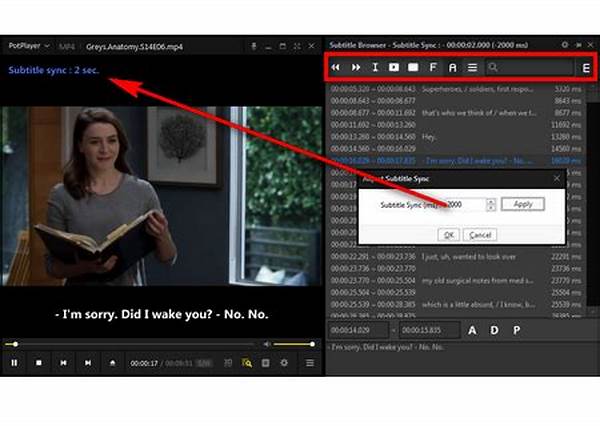This screenshot has height=426, width=600.
Task: Click the 3D icon in player controls
Action: pyautogui.click(x=228, y=362)
